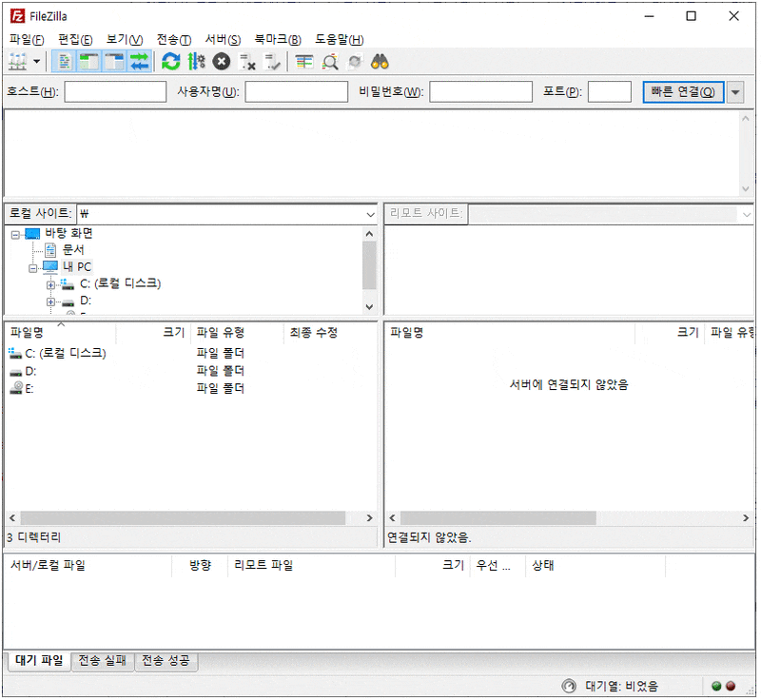The width and height of the screenshot is (761, 700).
Task: Click the colored-lines list toolbar icon
Action: [x=304, y=62]
